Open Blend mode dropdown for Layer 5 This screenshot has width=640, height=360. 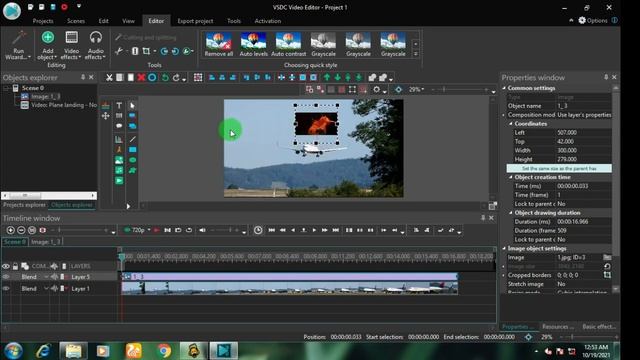[x=46, y=277]
